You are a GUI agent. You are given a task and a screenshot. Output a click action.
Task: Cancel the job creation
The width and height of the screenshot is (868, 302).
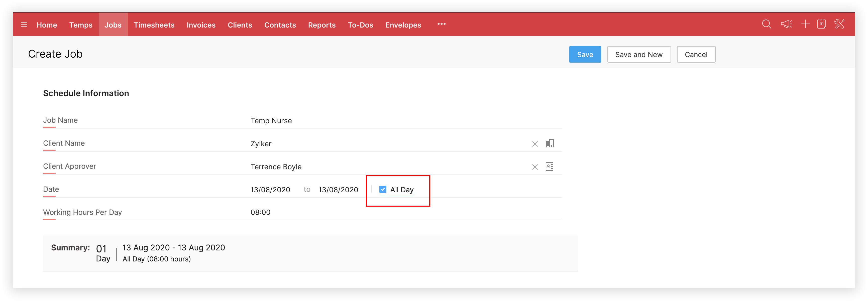tap(696, 55)
